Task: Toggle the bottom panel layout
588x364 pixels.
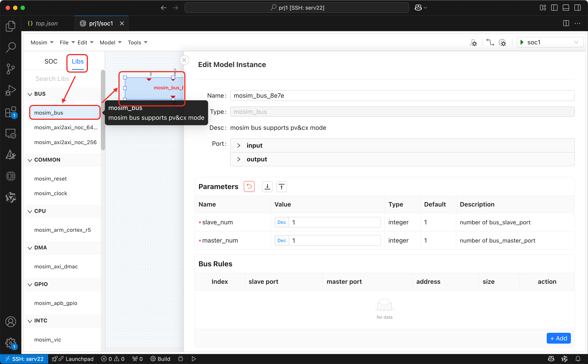Action: tap(566, 8)
